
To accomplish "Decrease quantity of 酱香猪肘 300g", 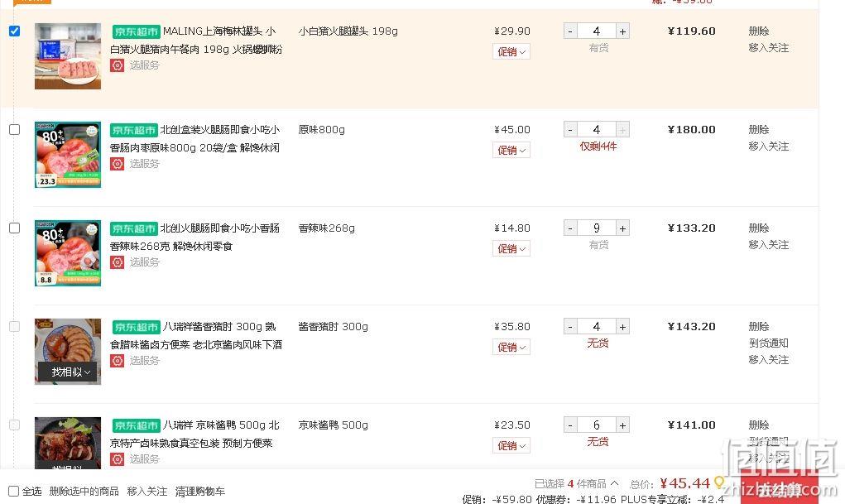I will point(570,327).
